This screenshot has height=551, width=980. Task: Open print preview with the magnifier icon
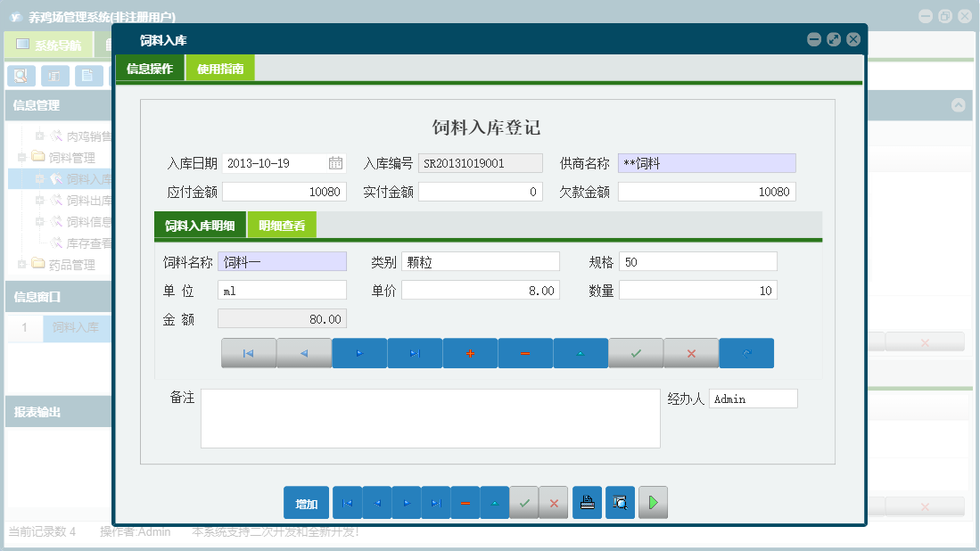coord(620,503)
